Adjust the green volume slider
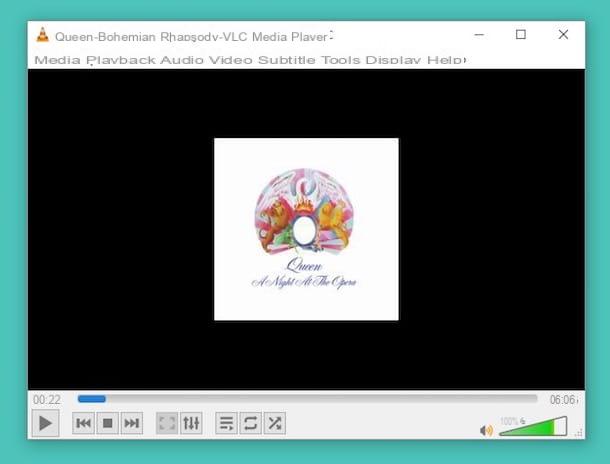 tap(533, 427)
